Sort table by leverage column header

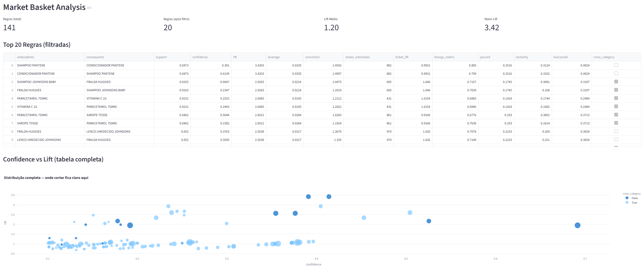285,57
